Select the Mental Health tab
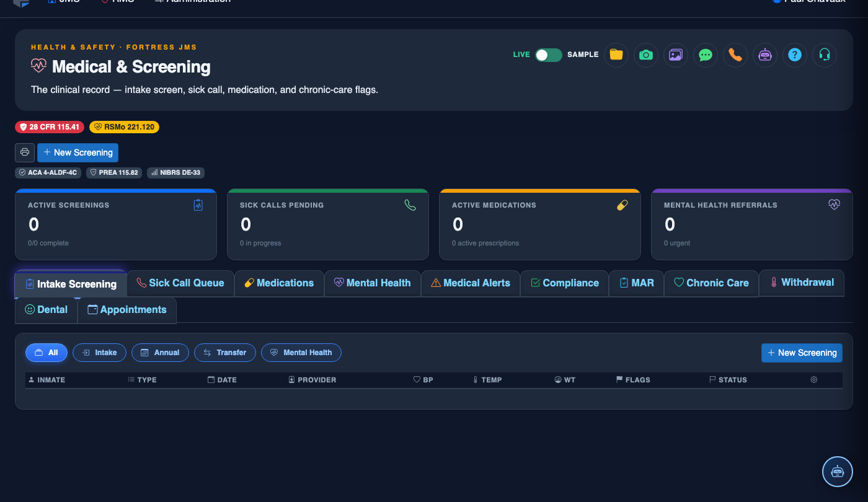 (373, 283)
